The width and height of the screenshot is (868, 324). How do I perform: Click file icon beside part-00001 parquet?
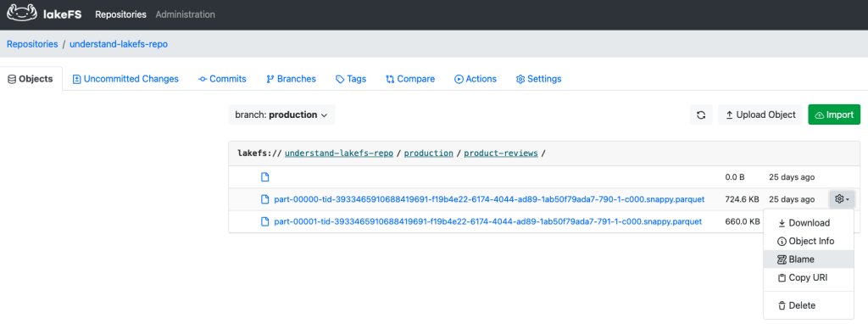coord(265,221)
